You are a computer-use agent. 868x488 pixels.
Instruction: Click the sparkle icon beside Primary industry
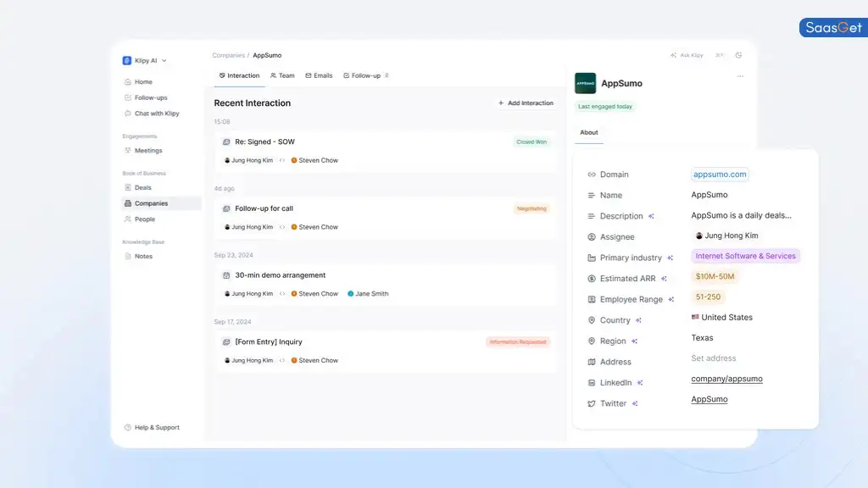[670, 258]
